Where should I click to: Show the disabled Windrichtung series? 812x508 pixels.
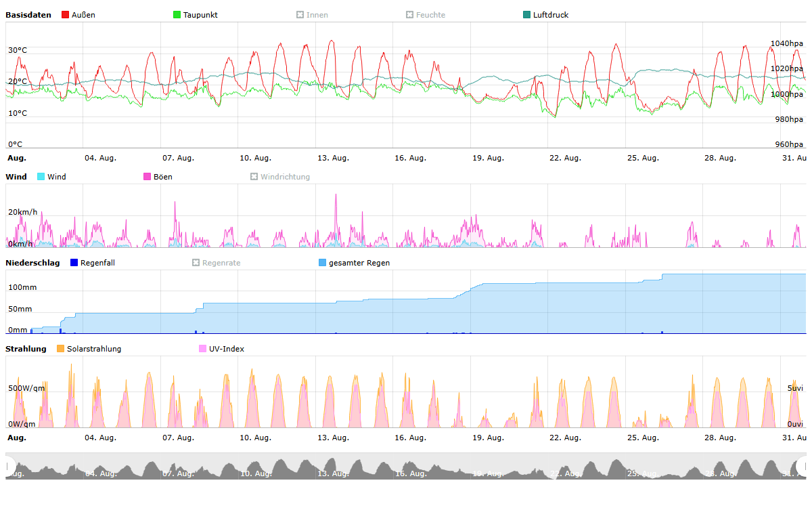[279, 177]
